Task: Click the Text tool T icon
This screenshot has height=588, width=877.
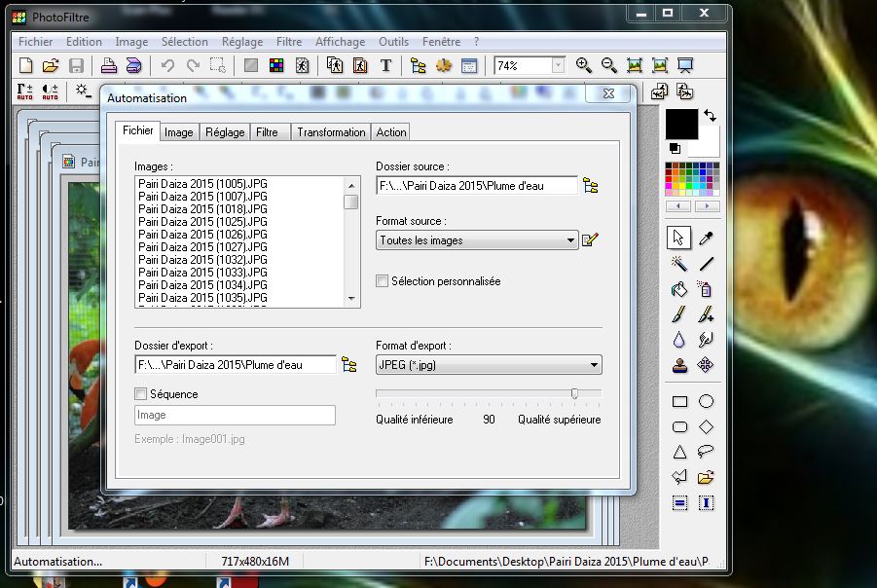Action: click(x=385, y=65)
